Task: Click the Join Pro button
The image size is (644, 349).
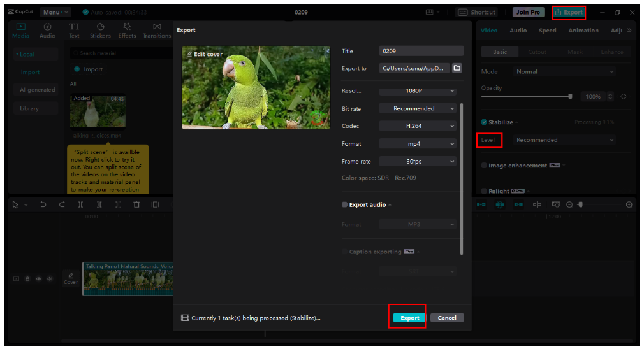Action: tap(528, 12)
